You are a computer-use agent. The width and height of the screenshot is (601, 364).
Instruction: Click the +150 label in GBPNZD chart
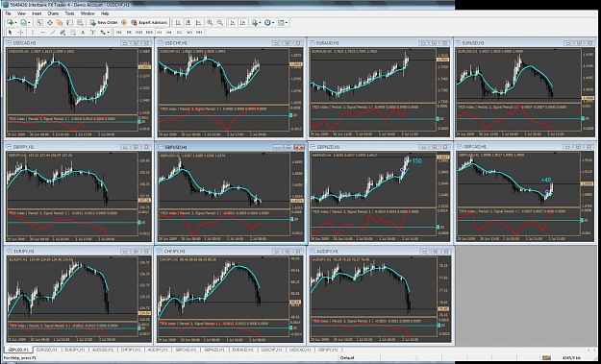415,161
